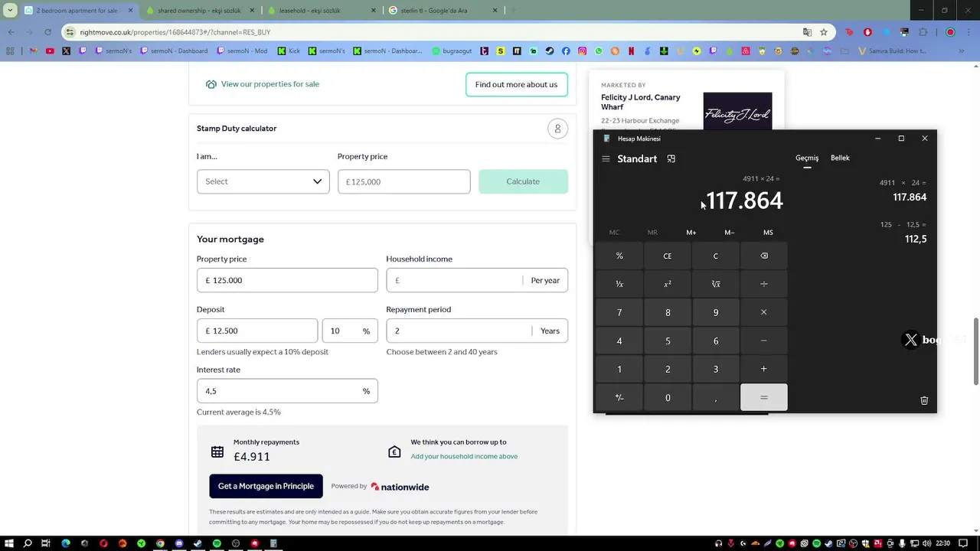Click the plus key on calculator
Screen dimensions: 980x551
[764, 369]
